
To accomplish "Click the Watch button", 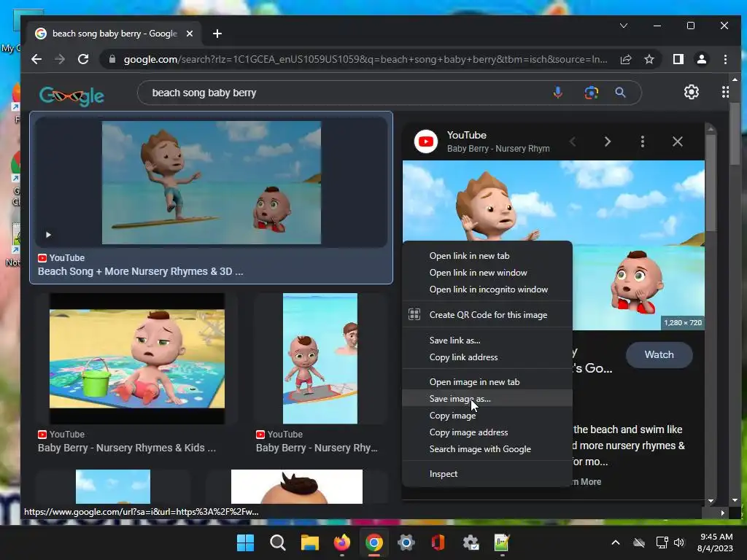I will [x=659, y=355].
